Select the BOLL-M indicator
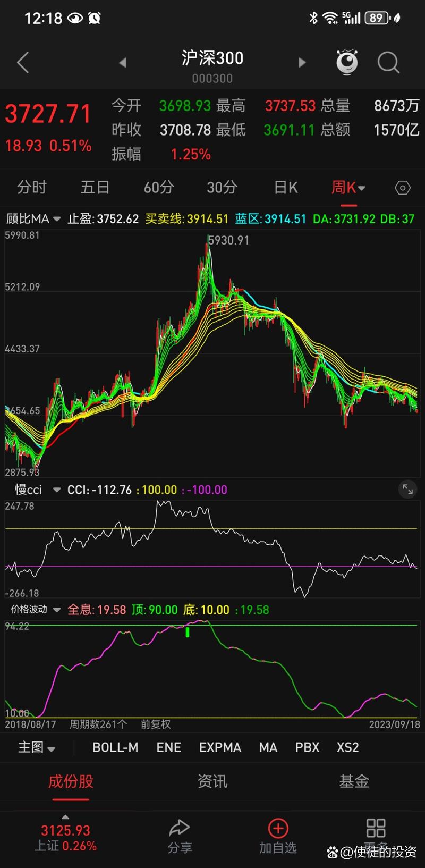This screenshot has width=425, height=868. tap(115, 747)
